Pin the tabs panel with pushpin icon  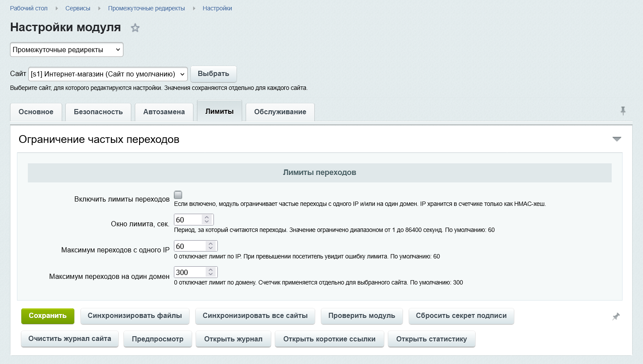click(x=623, y=111)
